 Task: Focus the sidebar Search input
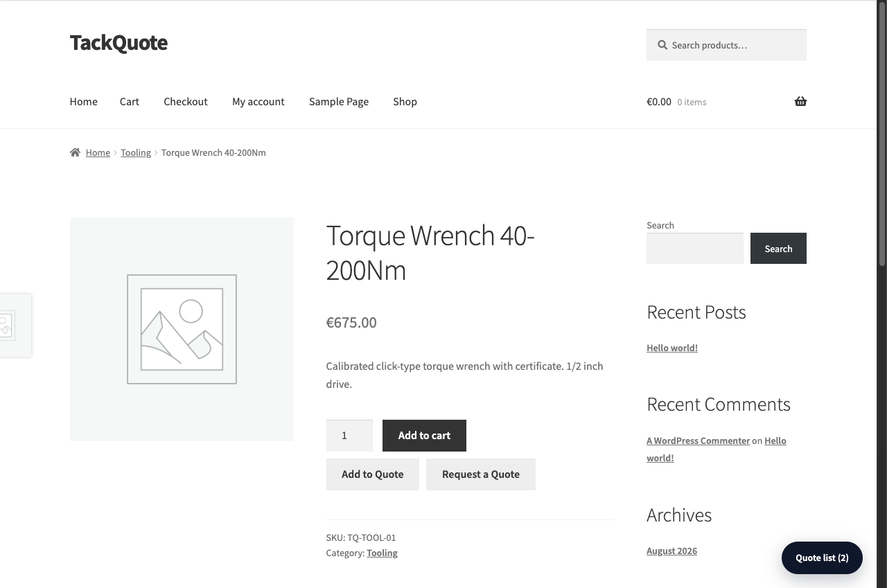695,248
